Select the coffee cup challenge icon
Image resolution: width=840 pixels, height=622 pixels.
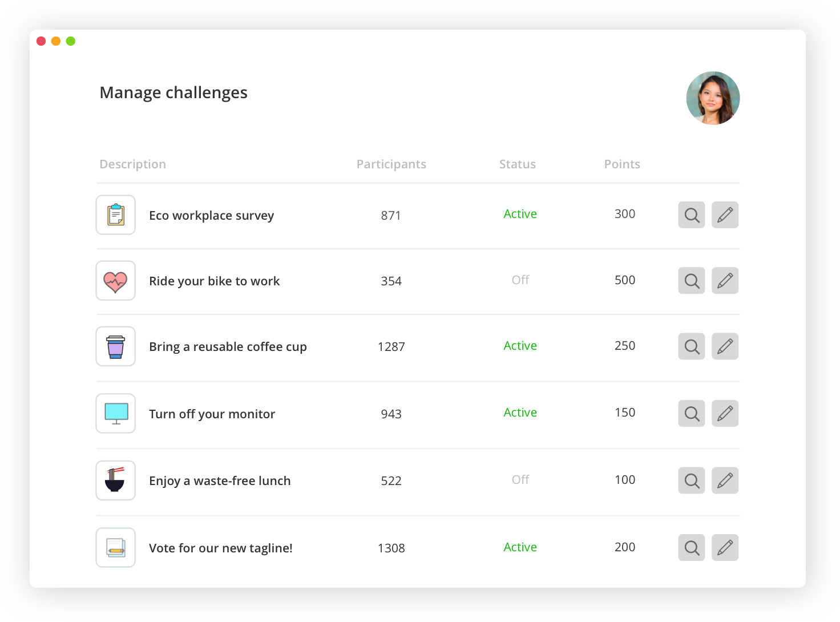[x=115, y=346]
